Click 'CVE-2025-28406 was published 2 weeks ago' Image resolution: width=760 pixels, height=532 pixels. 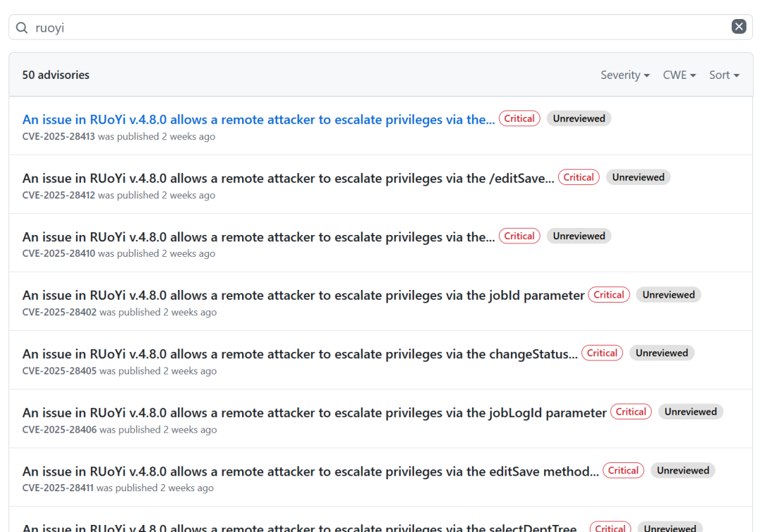click(x=119, y=429)
